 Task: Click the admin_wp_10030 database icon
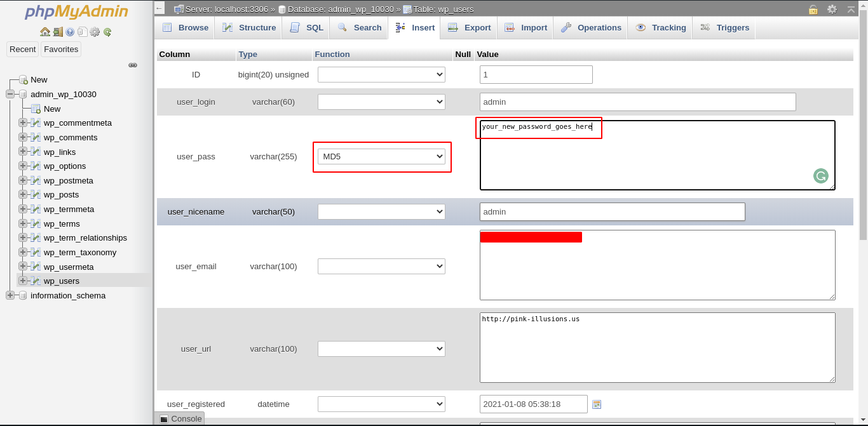(24, 94)
